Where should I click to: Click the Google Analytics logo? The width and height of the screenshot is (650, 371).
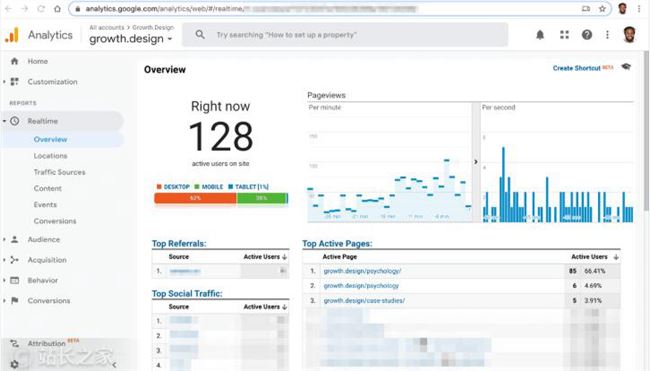(12, 35)
